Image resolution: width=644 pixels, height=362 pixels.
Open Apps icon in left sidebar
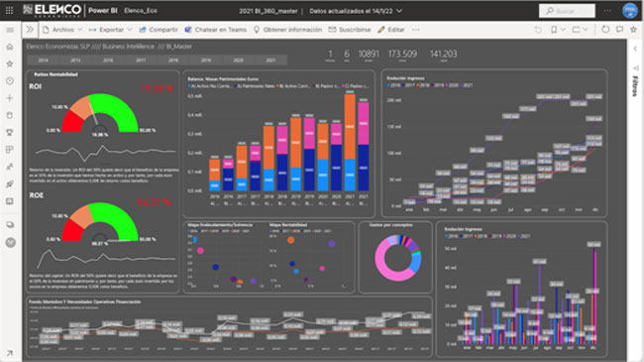point(10,150)
